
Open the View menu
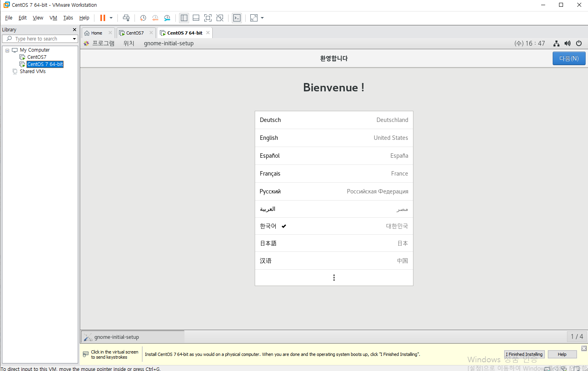tap(38, 18)
